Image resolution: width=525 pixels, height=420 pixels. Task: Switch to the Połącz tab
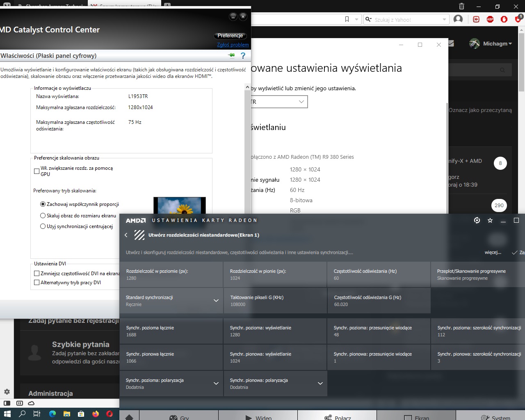click(x=337, y=417)
